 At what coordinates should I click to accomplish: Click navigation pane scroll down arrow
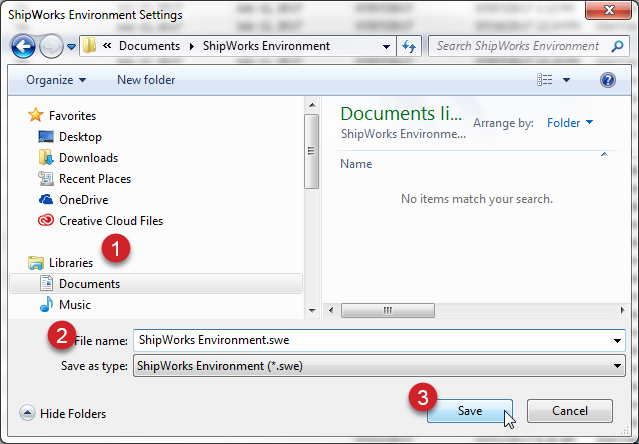point(312,311)
